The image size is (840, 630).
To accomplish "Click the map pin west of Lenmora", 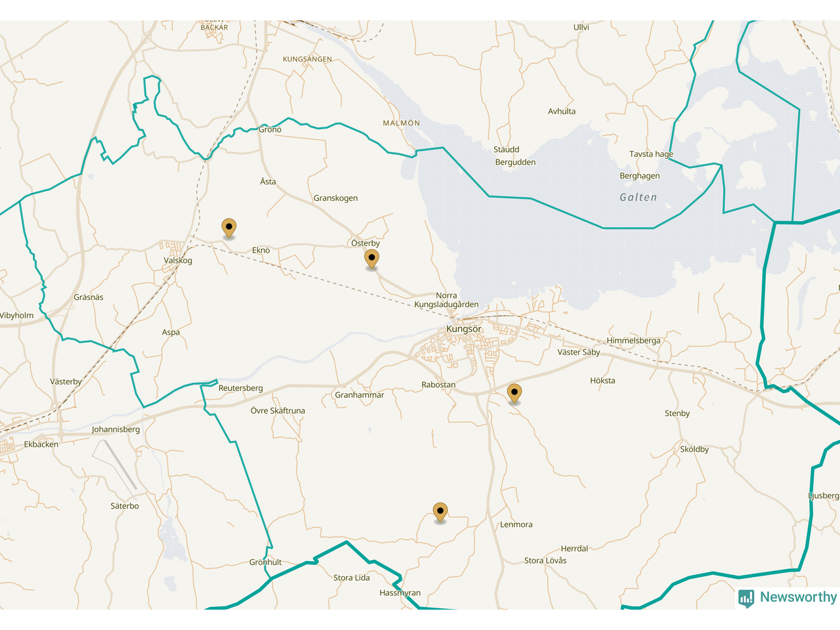I will pos(440,512).
